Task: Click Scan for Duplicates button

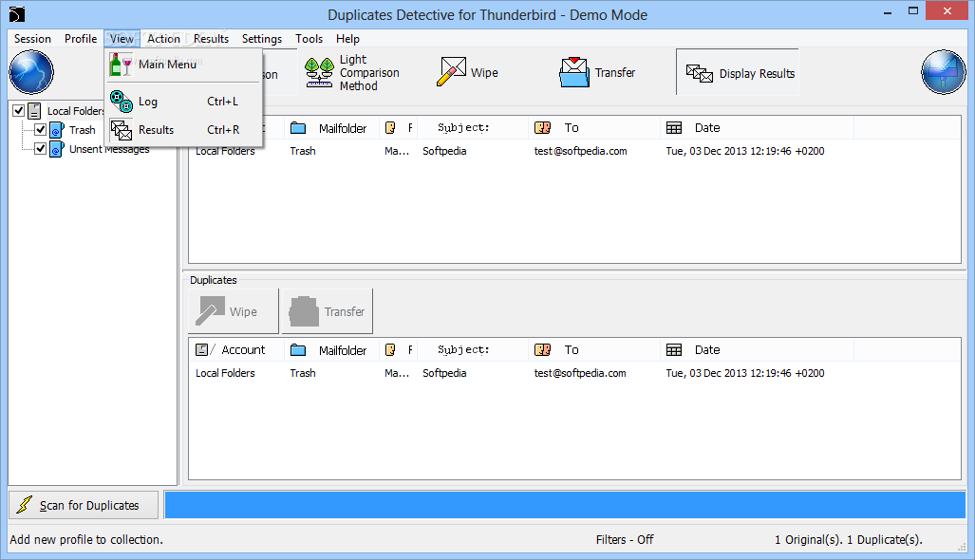Action: pyautogui.click(x=84, y=505)
